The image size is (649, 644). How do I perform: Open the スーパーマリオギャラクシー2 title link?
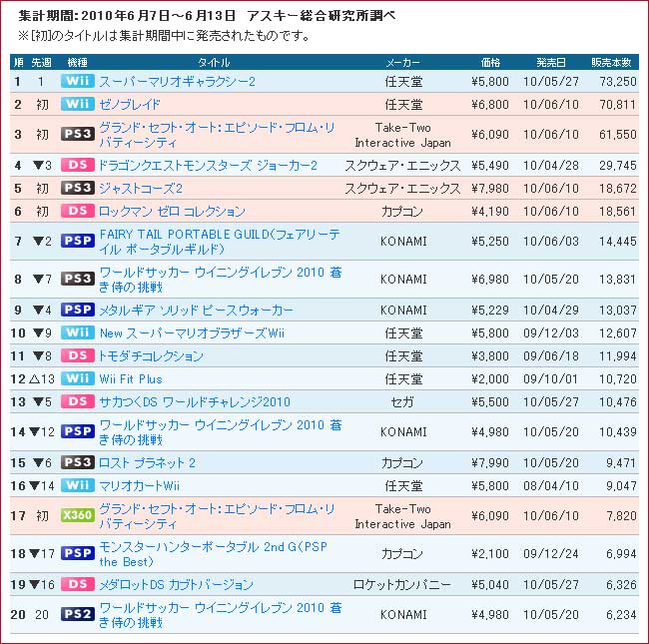coord(177,81)
